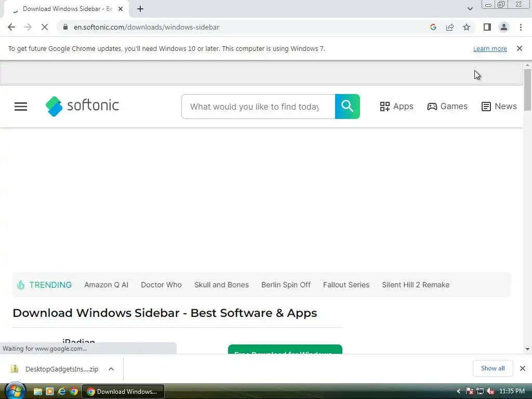Show hidden system tray icons
The image size is (532, 399).
tap(459, 391)
